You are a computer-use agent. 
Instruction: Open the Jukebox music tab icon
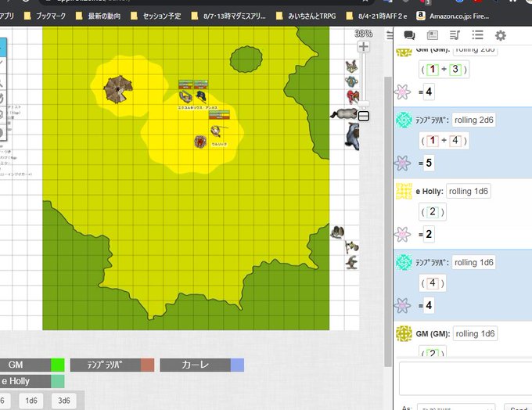point(455,35)
